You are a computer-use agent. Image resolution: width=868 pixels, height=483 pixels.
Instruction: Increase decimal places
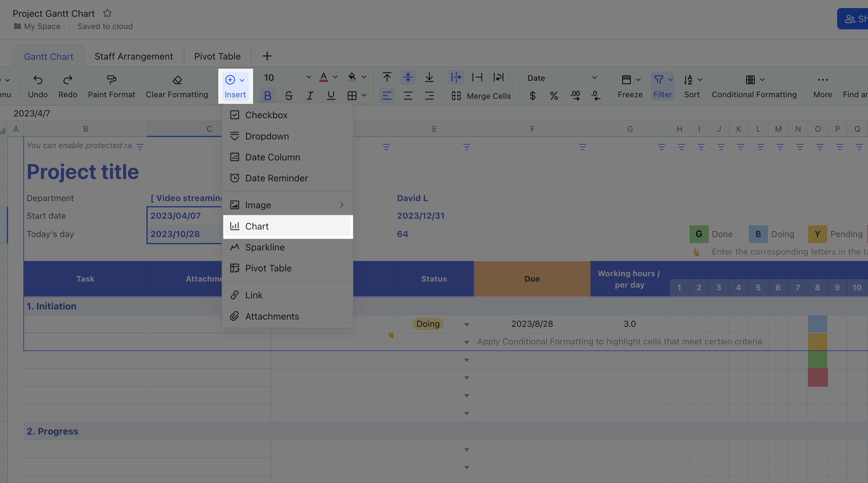point(575,96)
